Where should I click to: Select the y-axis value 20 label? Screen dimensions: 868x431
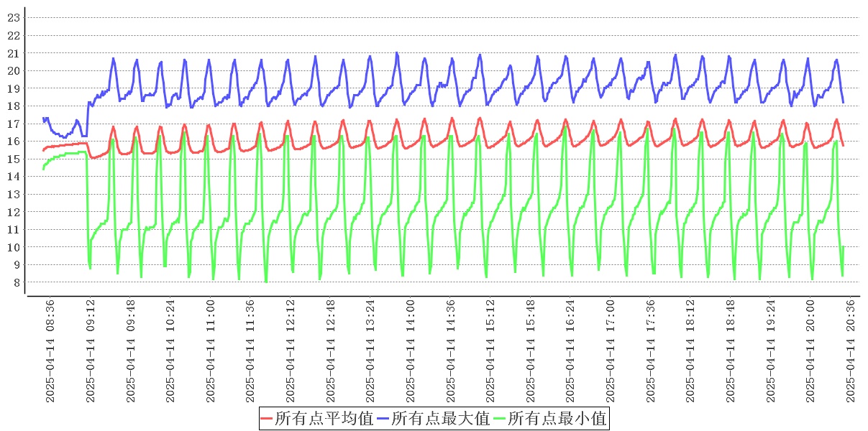pos(13,71)
